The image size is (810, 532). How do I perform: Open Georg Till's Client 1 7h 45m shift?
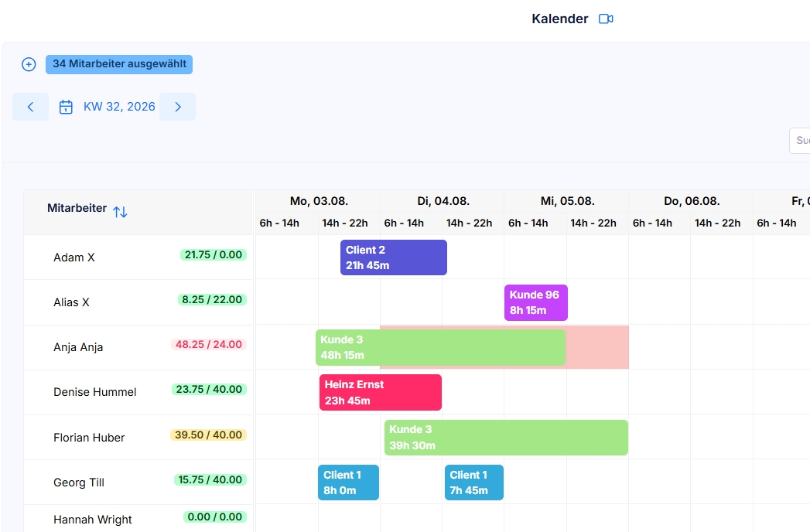click(474, 483)
